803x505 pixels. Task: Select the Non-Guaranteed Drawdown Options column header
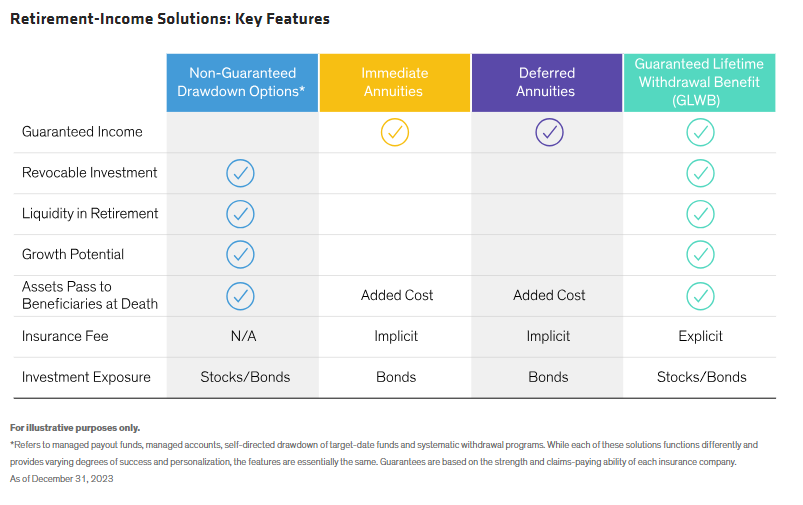(x=241, y=82)
